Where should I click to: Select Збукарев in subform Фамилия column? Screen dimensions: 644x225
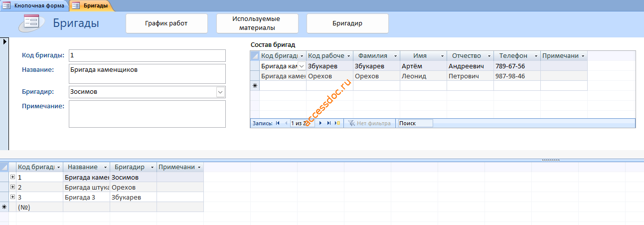(376, 66)
